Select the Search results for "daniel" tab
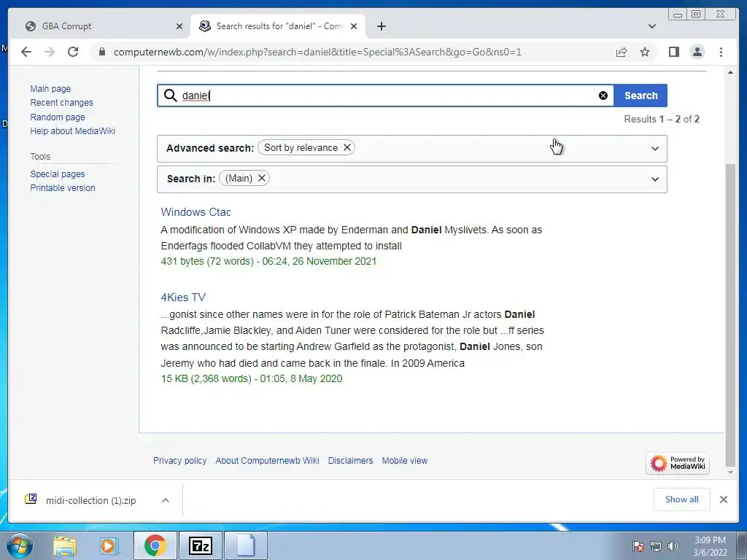 (278, 26)
